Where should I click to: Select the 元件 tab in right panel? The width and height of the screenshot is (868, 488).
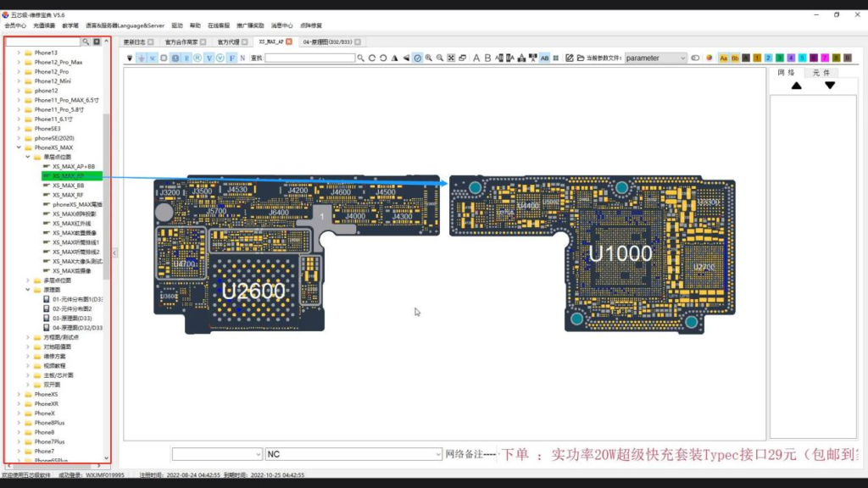(821, 73)
